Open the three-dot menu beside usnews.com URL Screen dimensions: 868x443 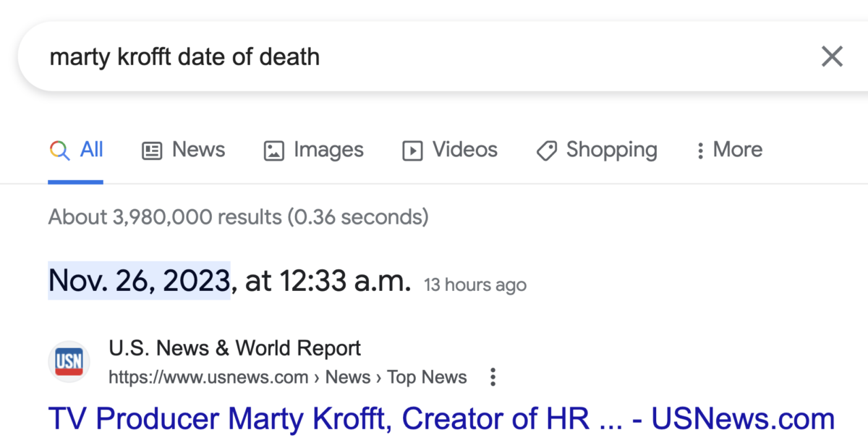pyautogui.click(x=493, y=377)
